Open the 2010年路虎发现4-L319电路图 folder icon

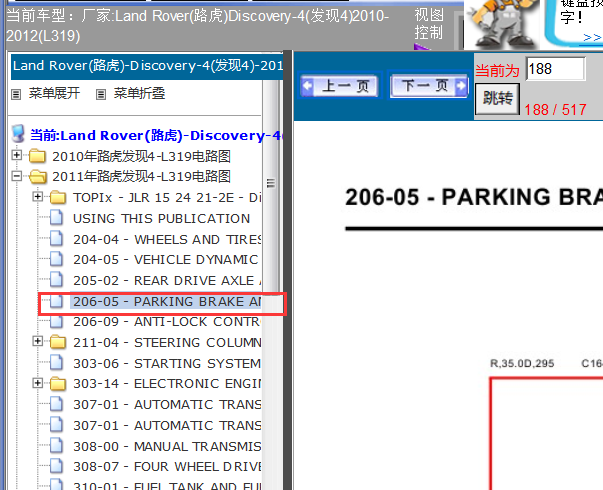[x=37, y=156]
